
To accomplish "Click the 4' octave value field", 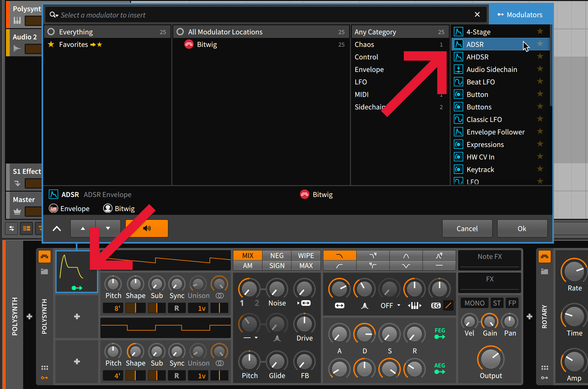I will (x=113, y=376).
